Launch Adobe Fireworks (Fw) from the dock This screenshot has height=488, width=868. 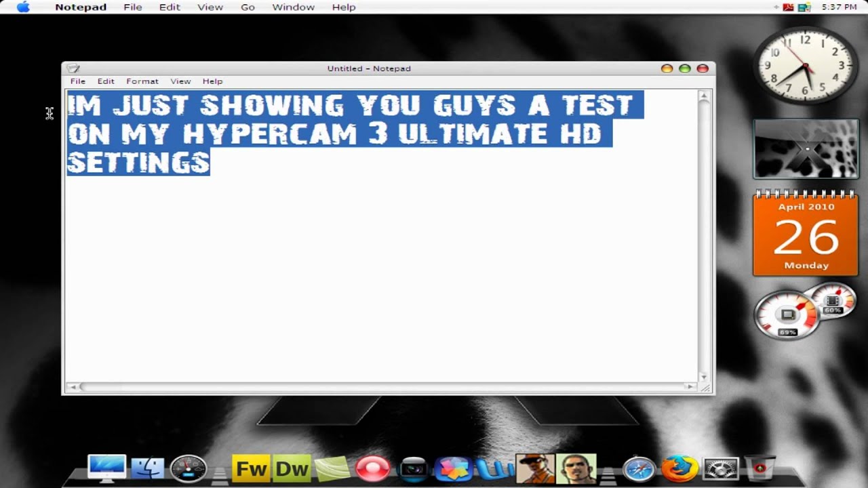point(252,468)
